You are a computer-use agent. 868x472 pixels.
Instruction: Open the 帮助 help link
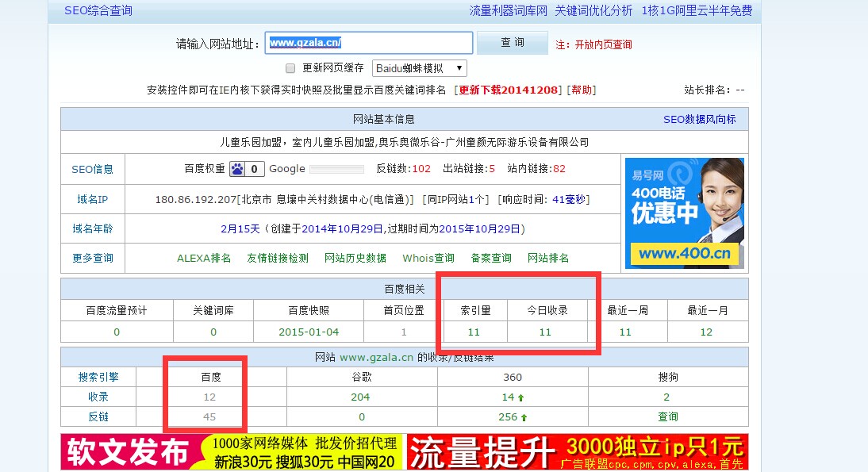tap(582, 90)
